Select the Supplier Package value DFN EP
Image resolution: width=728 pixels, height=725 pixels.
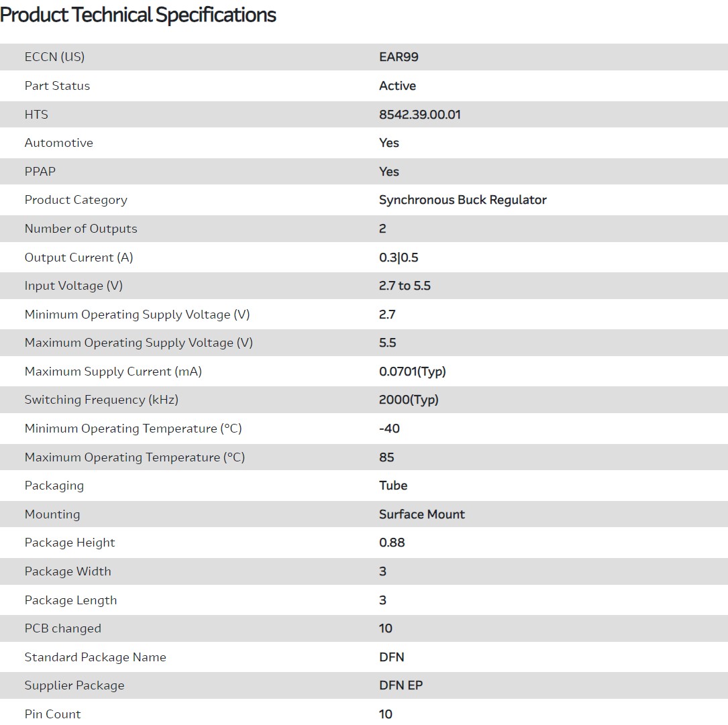[401, 685]
